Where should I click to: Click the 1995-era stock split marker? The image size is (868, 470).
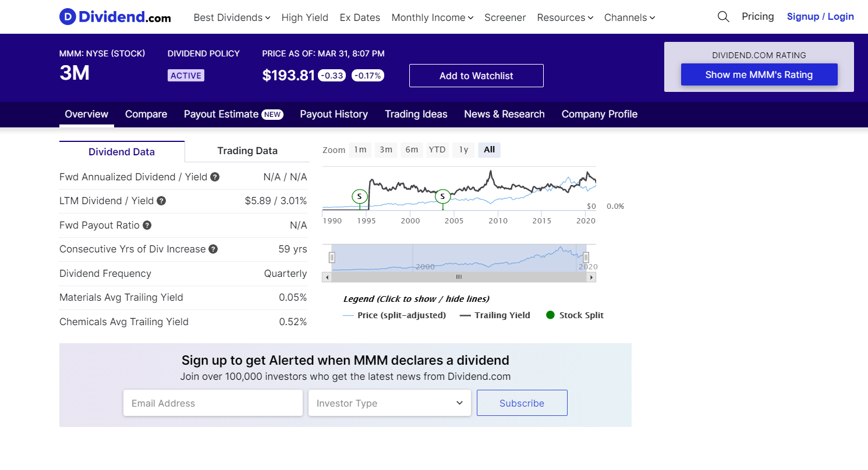click(360, 197)
